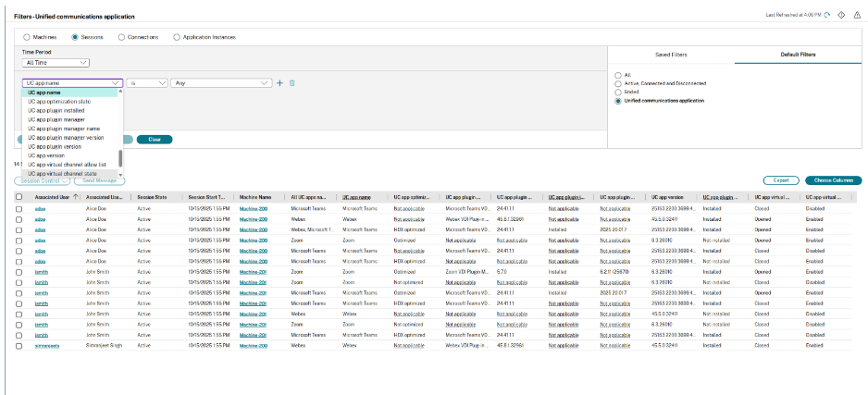868x395 pixels.
Task: Pick UC app version option in list
Action: 69,155
